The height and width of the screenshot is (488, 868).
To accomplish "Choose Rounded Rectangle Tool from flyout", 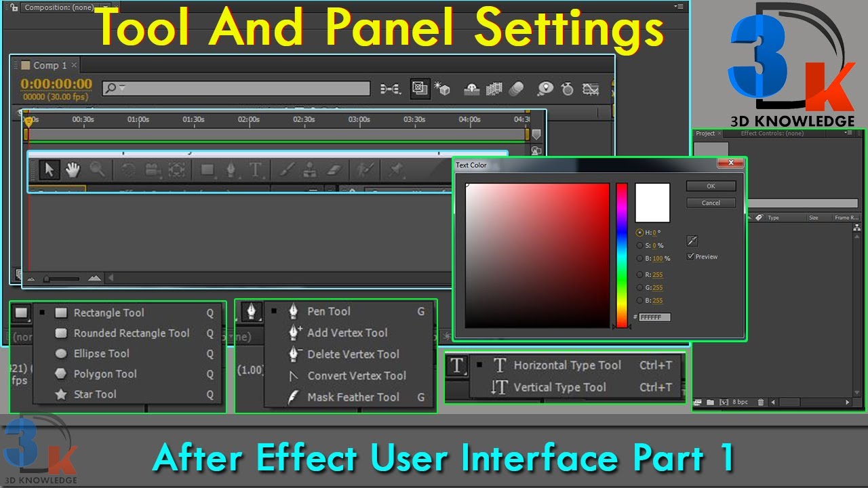I will 132,333.
